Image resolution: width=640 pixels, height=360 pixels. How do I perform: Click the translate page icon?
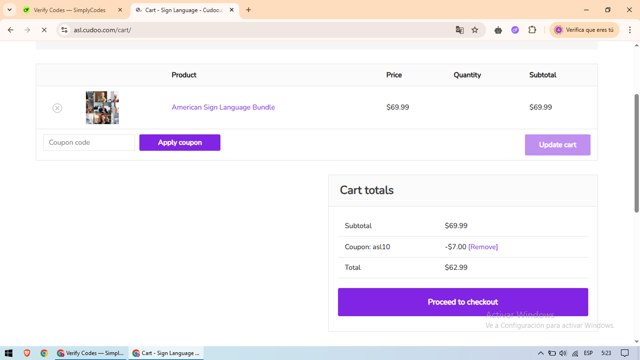point(460,30)
